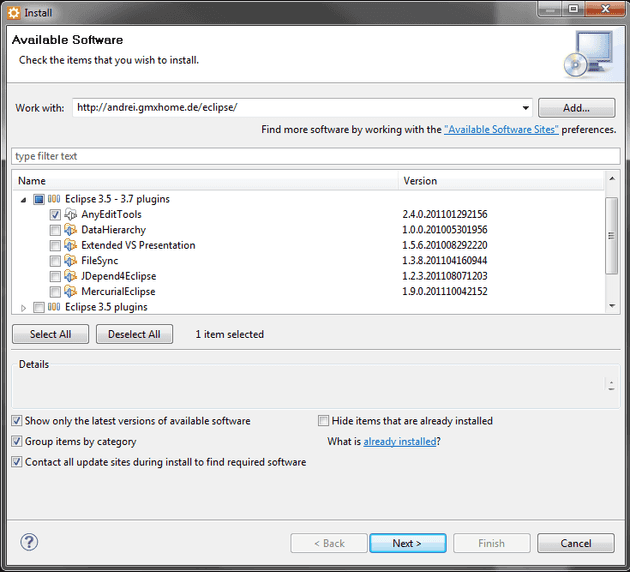Screen dimensions: 630x572
Task: Click the Name column header
Action: tap(205, 181)
